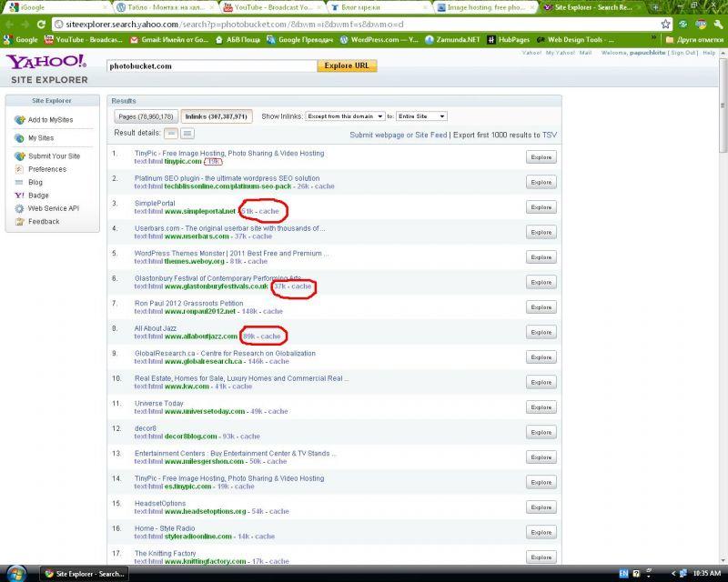The width and height of the screenshot is (728, 582).
Task: Click Explore button for the SimplePortal result
Action: 541,207
